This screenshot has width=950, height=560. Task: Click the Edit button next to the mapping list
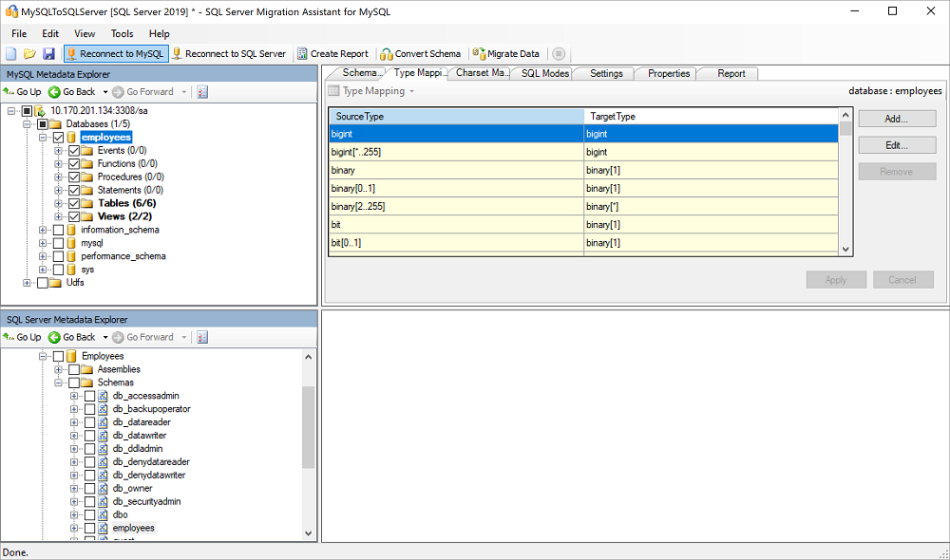pyautogui.click(x=896, y=144)
